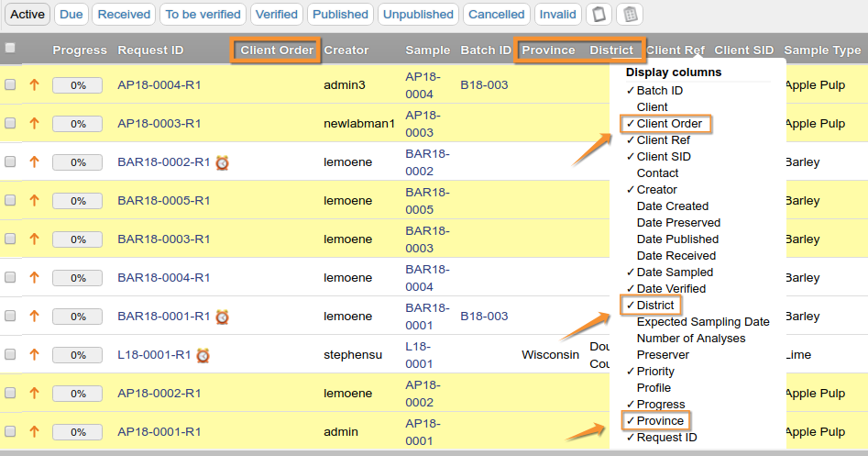Open batch B18-003 link in first row
This screenshot has height=456, width=868.
pyautogui.click(x=484, y=85)
